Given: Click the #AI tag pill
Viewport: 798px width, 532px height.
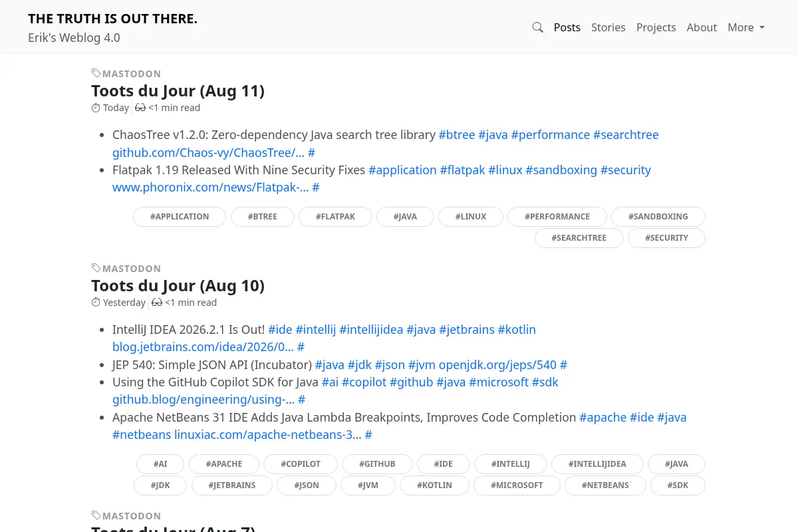Looking at the screenshot, I should click(160, 464).
